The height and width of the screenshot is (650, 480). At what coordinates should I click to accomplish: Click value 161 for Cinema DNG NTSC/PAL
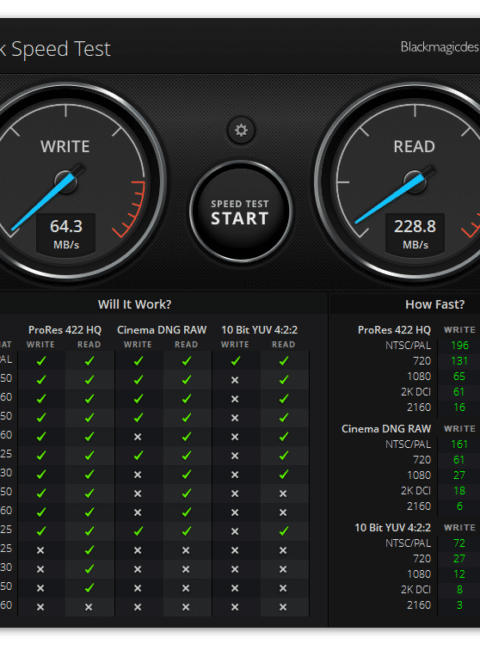[459, 444]
